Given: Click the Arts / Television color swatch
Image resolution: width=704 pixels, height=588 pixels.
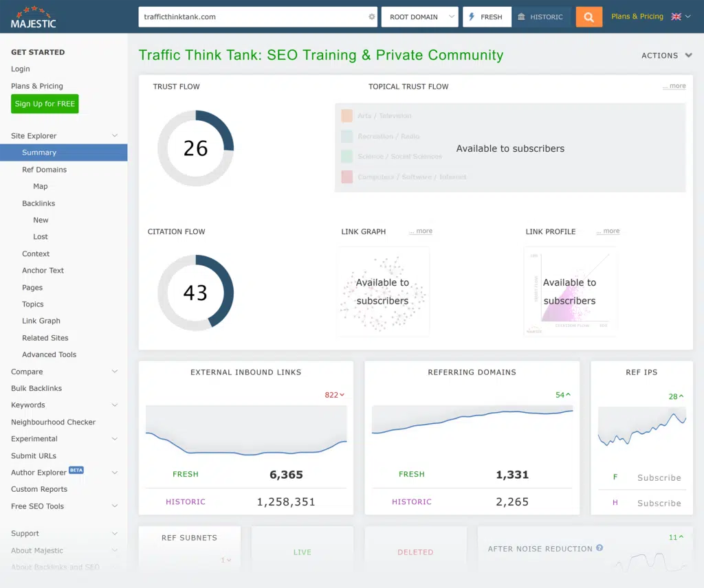Looking at the screenshot, I should (x=346, y=115).
